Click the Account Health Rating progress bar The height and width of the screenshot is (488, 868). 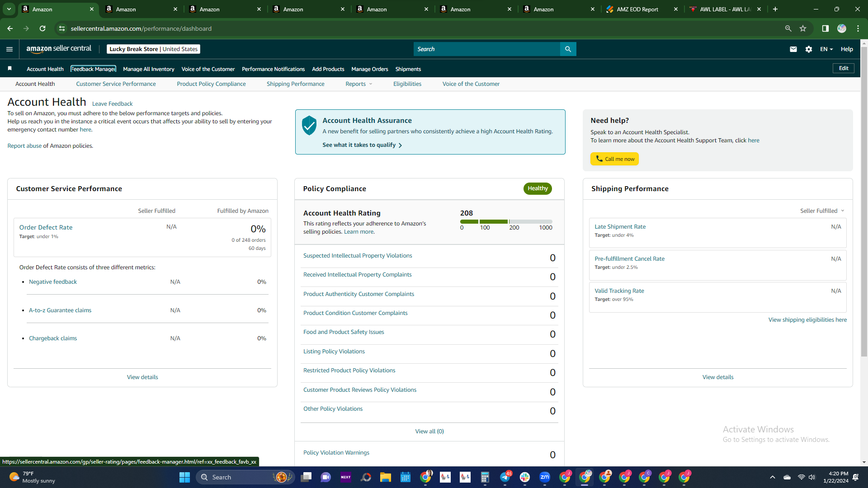click(x=506, y=221)
